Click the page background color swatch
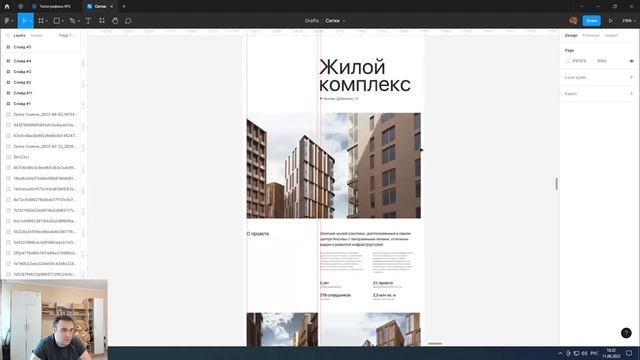The width and height of the screenshot is (640, 360). 567,61
